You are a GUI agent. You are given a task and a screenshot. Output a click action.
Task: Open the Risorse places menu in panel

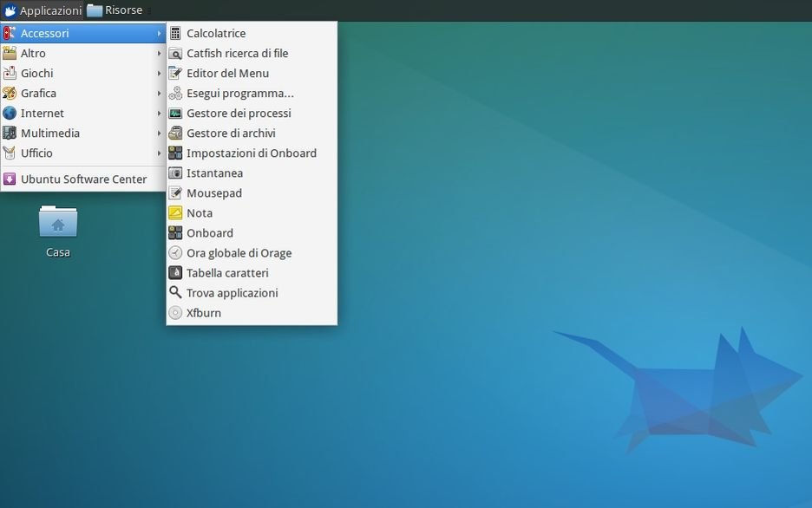click(x=115, y=10)
